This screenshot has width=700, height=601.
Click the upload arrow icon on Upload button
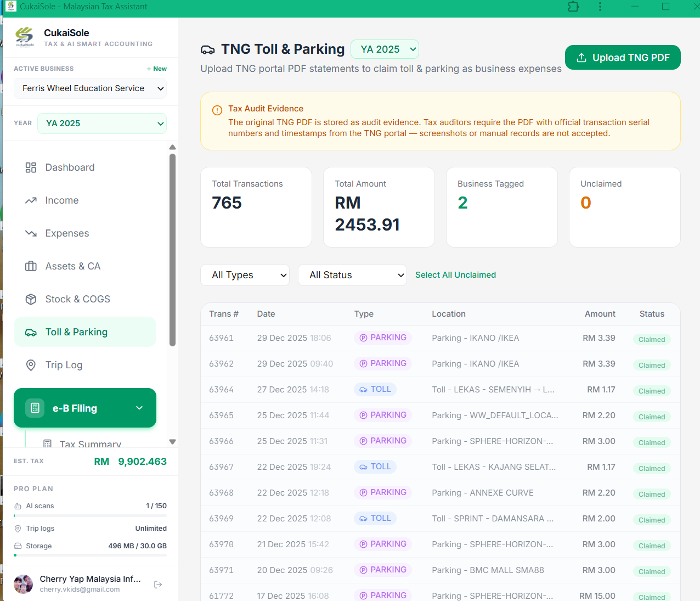click(582, 58)
